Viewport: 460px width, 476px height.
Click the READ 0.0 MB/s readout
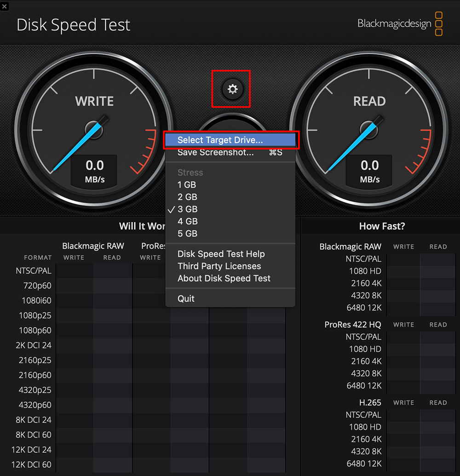pyautogui.click(x=369, y=171)
